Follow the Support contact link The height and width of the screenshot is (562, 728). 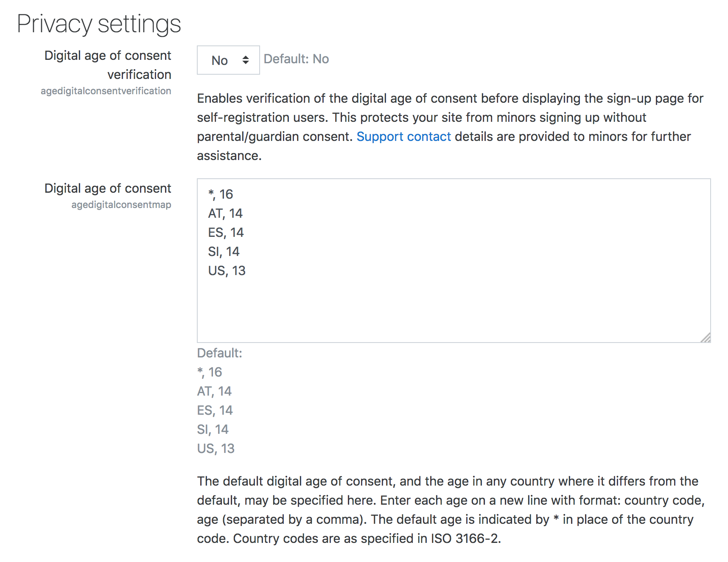pyautogui.click(x=403, y=137)
